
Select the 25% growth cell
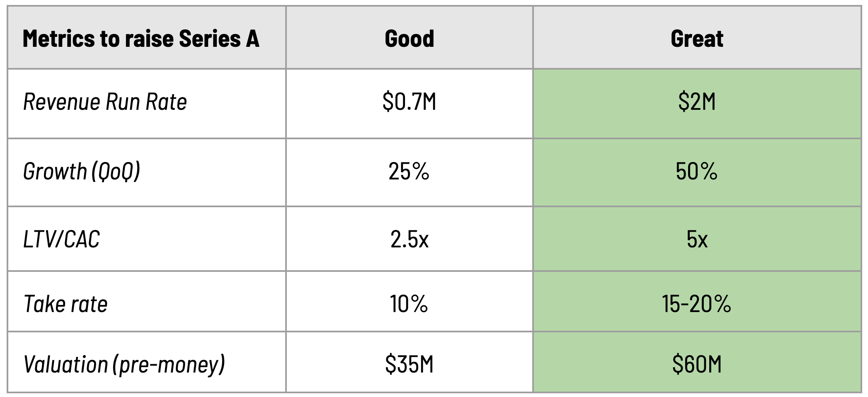pos(409,171)
